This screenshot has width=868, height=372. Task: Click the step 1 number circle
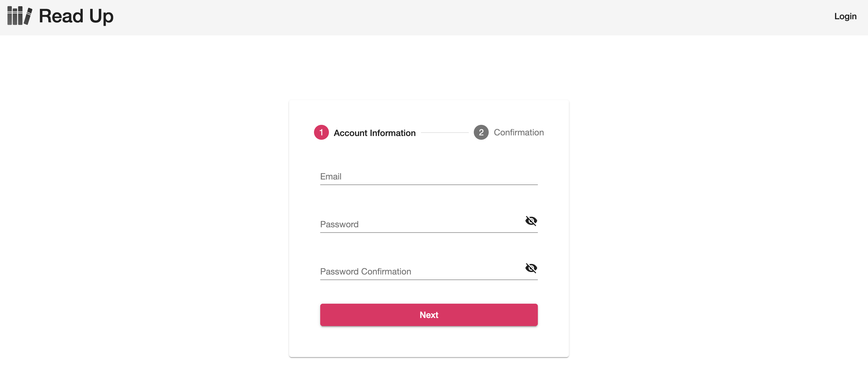pyautogui.click(x=321, y=132)
